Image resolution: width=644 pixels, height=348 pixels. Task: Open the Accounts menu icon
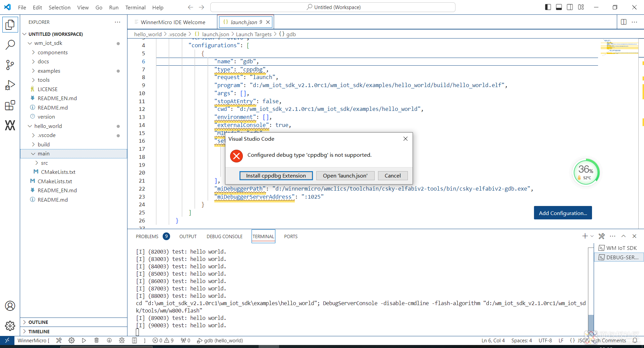pyautogui.click(x=10, y=306)
